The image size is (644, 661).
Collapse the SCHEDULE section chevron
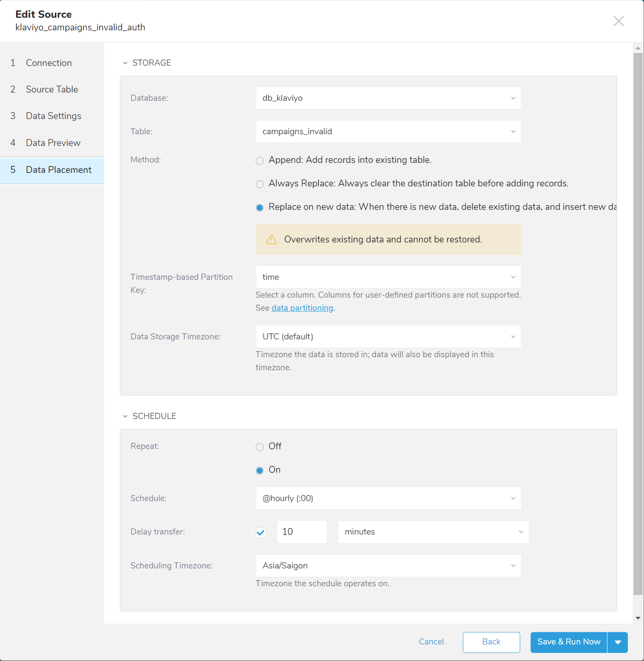pyautogui.click(x=125, y=416)
